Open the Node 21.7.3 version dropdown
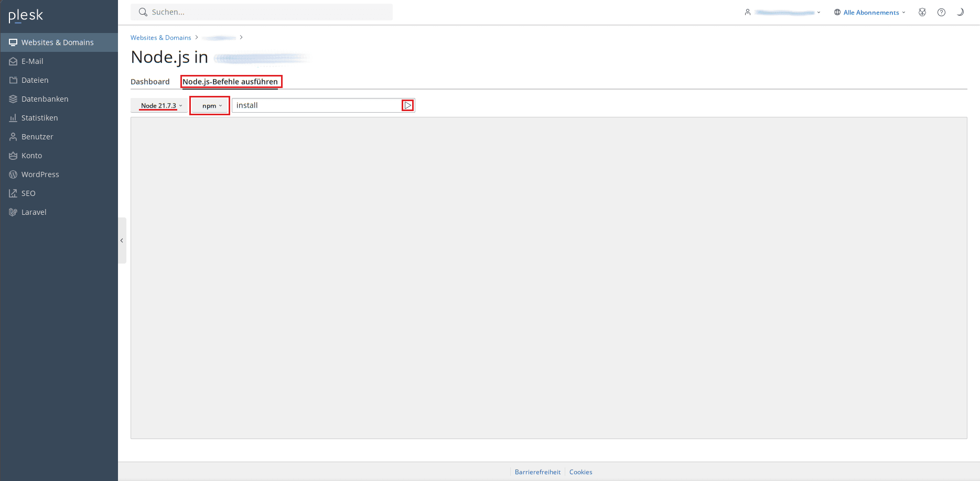980x481 pixels. pos(159,105)
